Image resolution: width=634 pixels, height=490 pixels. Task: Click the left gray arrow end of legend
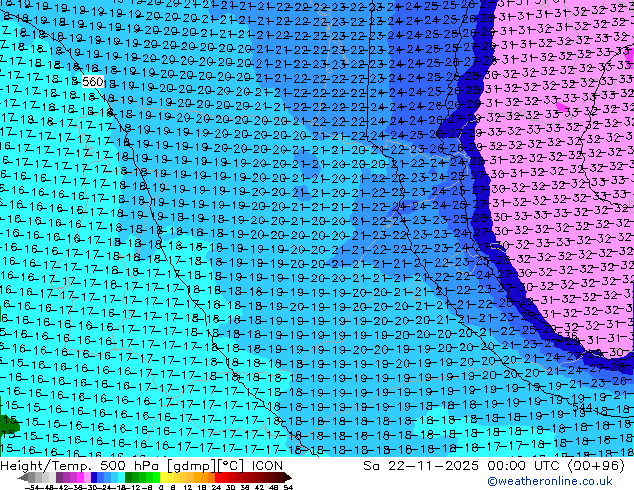[23, 478]
